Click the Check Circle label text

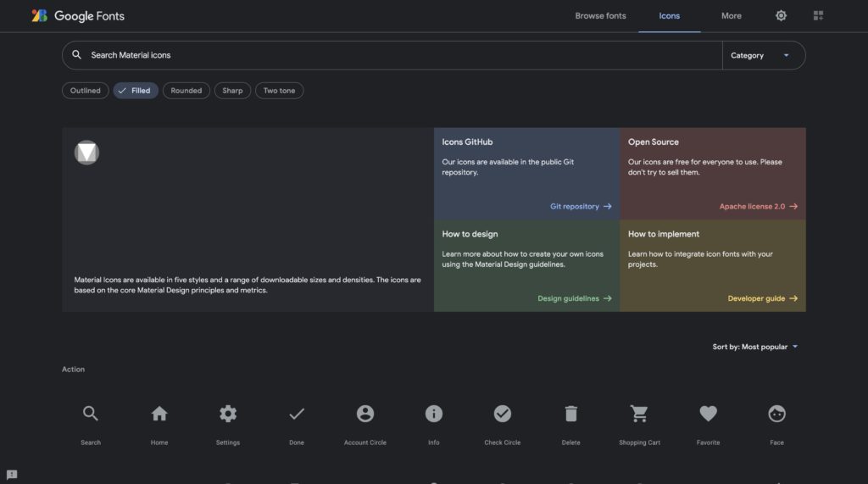(502, 442)
